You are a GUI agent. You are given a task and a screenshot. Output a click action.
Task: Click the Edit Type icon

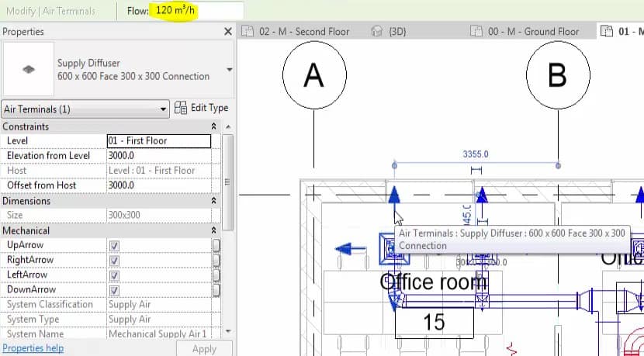point(181,109)
